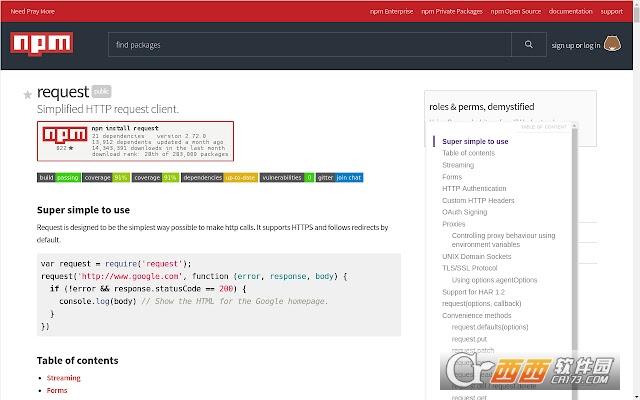Click the console.log(body) code line

point(193,301)
